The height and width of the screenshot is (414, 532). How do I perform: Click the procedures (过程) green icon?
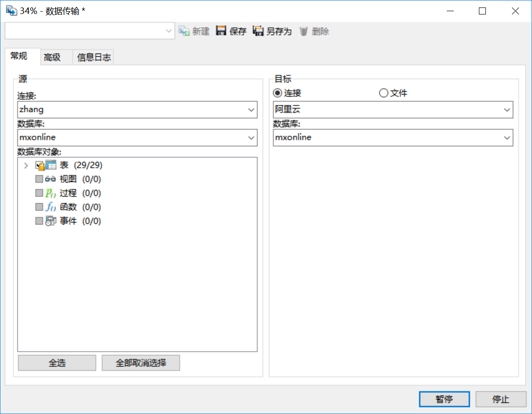51,193
